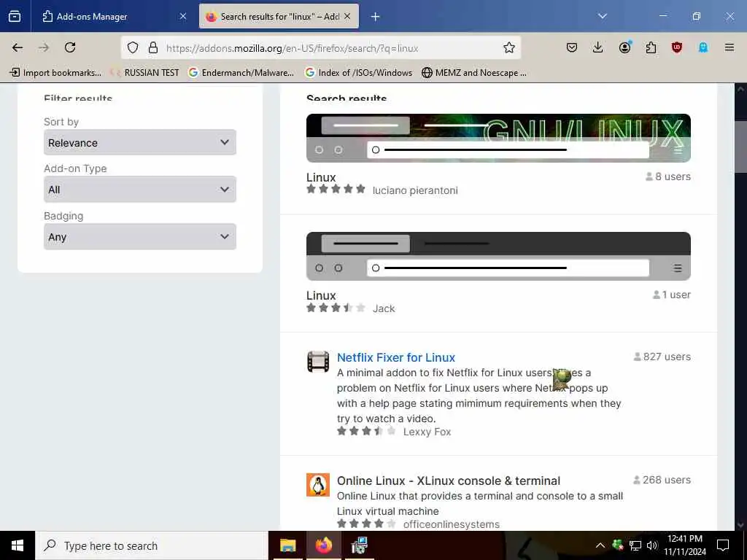The height and width of the screenshot is (560, 747).
Task: Open the Firefox hamburger menu
Action: pyautogui.click(x=729, y=47)
